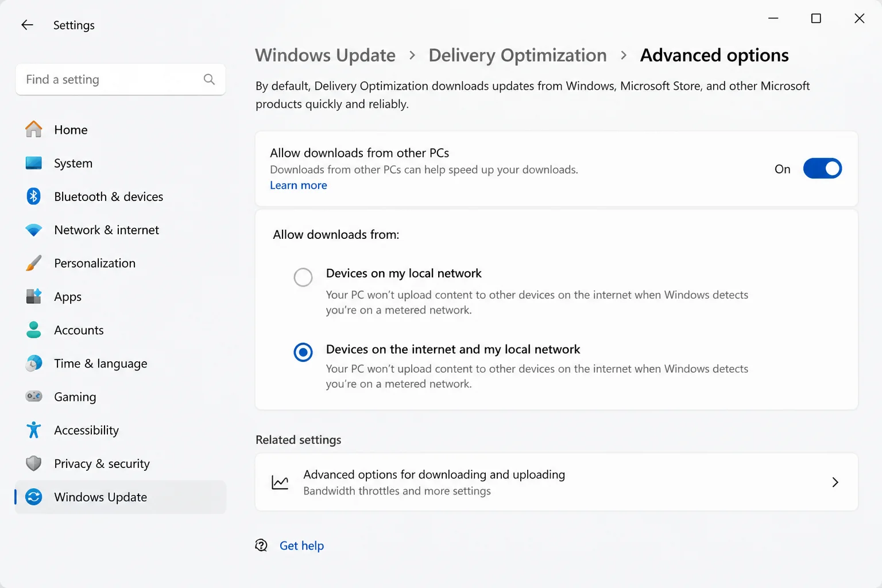Click the back arrow icon

click(x=27, y=25)
